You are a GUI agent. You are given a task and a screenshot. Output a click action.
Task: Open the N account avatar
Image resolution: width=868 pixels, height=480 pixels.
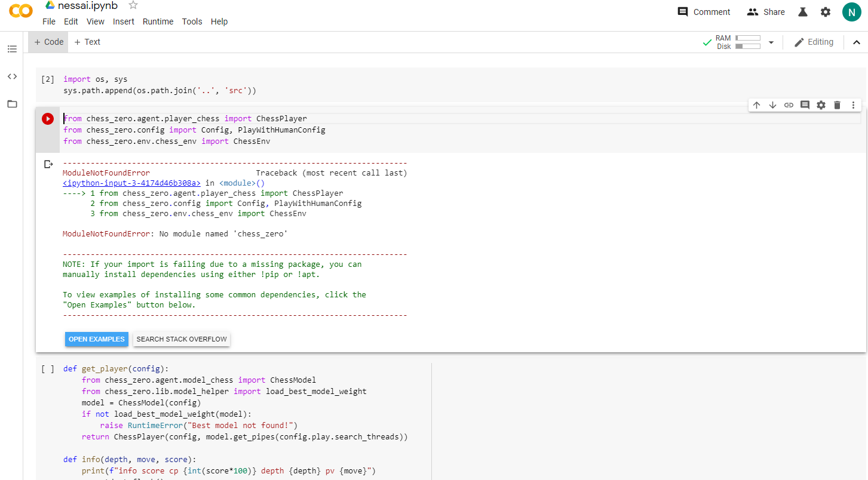pyautogui.click(x=851, y=12)
